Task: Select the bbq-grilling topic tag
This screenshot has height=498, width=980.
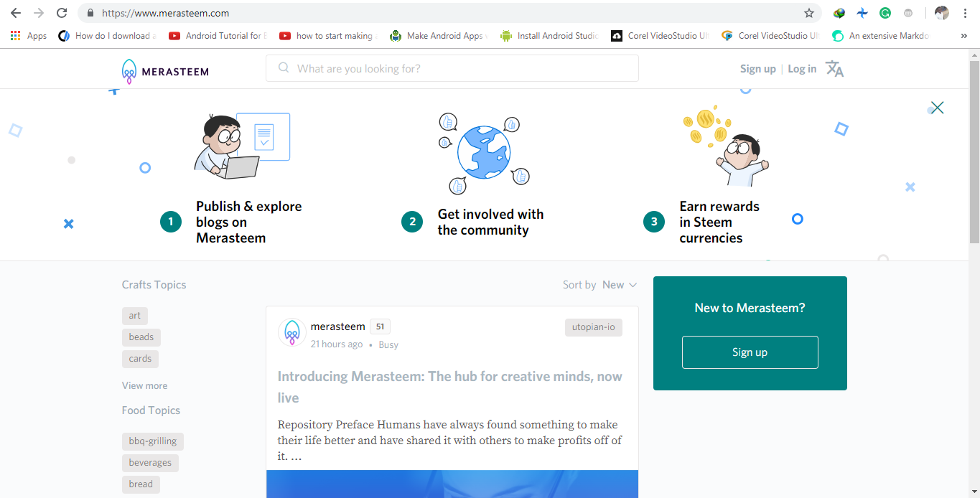Action: (x=153, y=441)
